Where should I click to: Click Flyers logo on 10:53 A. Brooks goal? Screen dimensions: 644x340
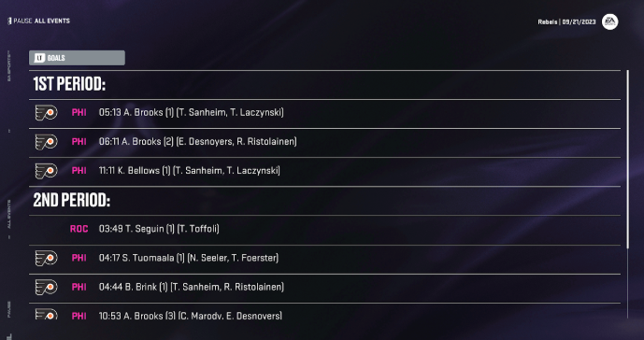[x=46, y=315]
